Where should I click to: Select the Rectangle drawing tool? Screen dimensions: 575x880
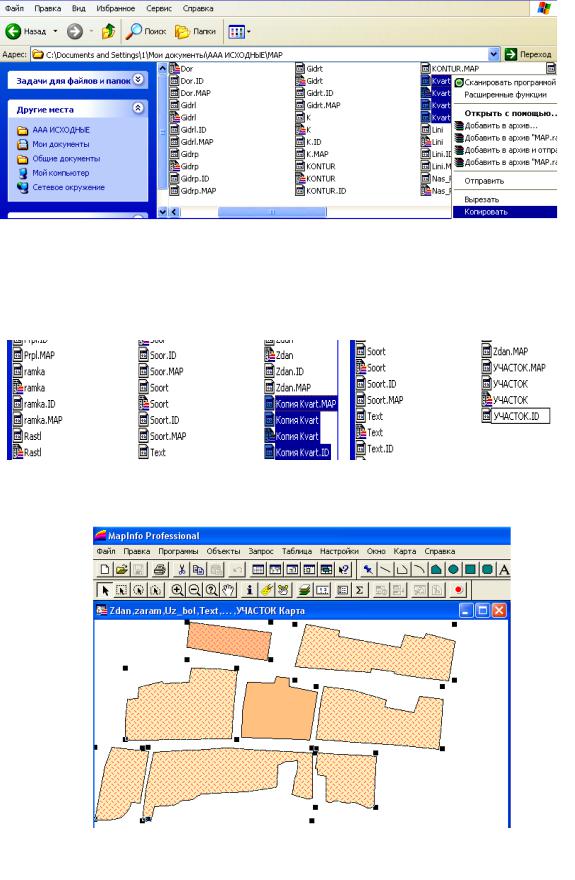click(x=470, y=570)
